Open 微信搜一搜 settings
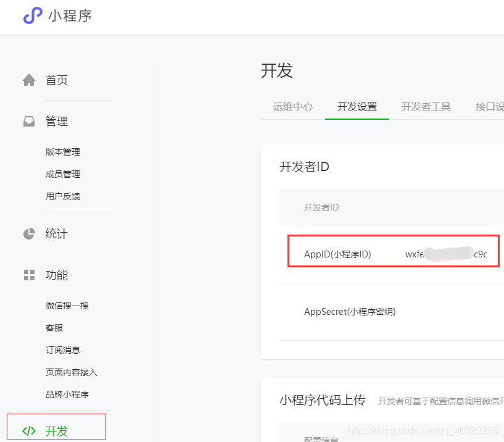 (67, 305)
